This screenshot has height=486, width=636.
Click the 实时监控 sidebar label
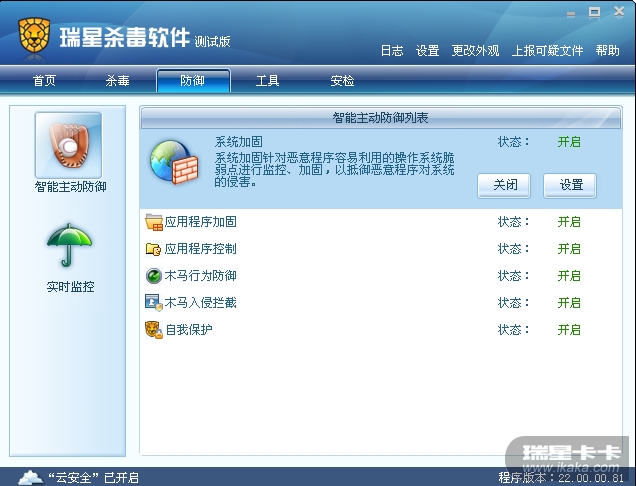pyautogui.click(x=70, y=287)
